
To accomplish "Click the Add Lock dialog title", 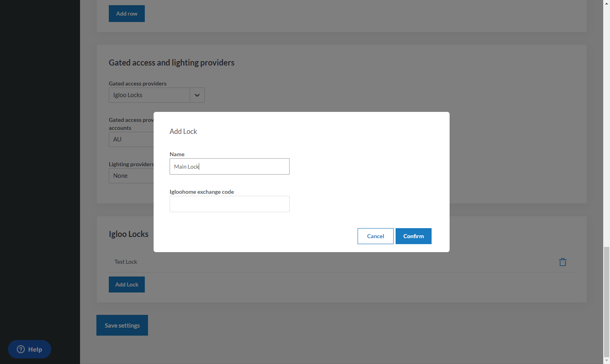I will 183,131.
